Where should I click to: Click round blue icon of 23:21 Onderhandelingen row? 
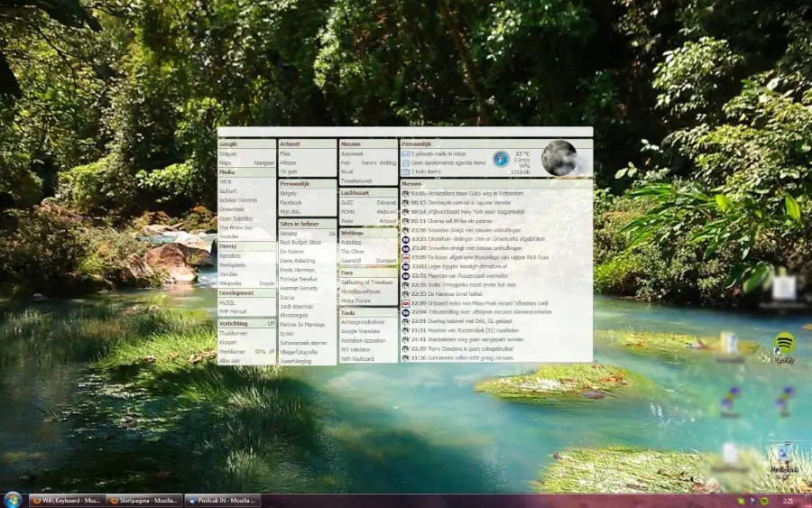(406, 239)
